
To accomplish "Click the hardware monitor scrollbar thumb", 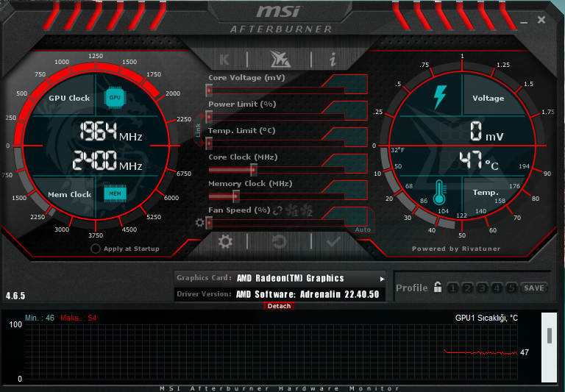I will [x=549, y=336].
